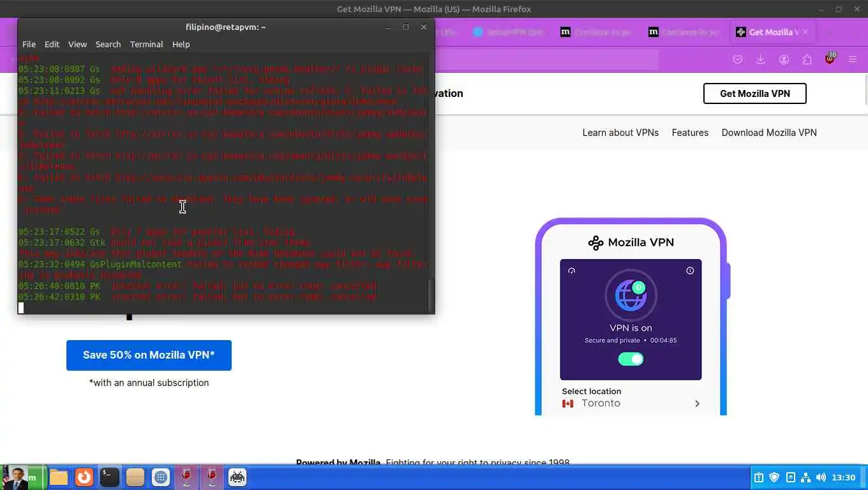
Task: Click the Mozilla VPN logo in phone mockup
Action: [x=631, y=242]
